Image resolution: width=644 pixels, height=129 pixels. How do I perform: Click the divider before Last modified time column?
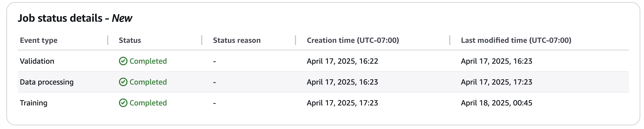[450, 40]
